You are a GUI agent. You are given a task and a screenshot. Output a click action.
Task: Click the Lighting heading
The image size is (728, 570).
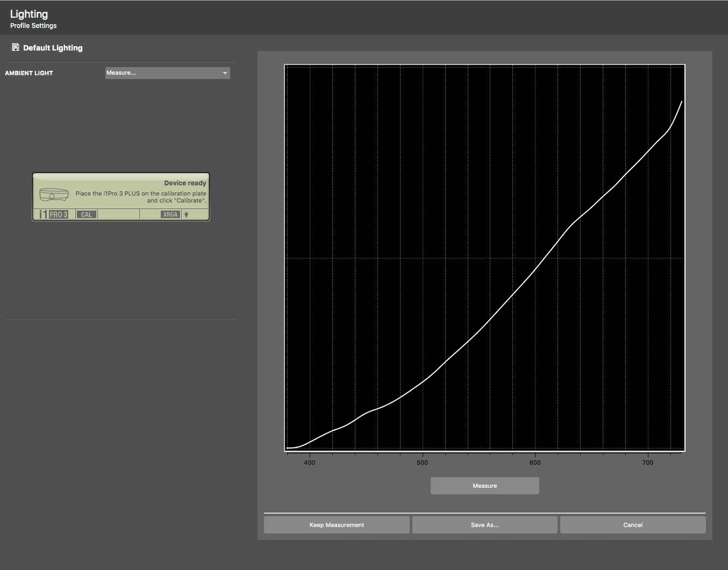[29, 14]
